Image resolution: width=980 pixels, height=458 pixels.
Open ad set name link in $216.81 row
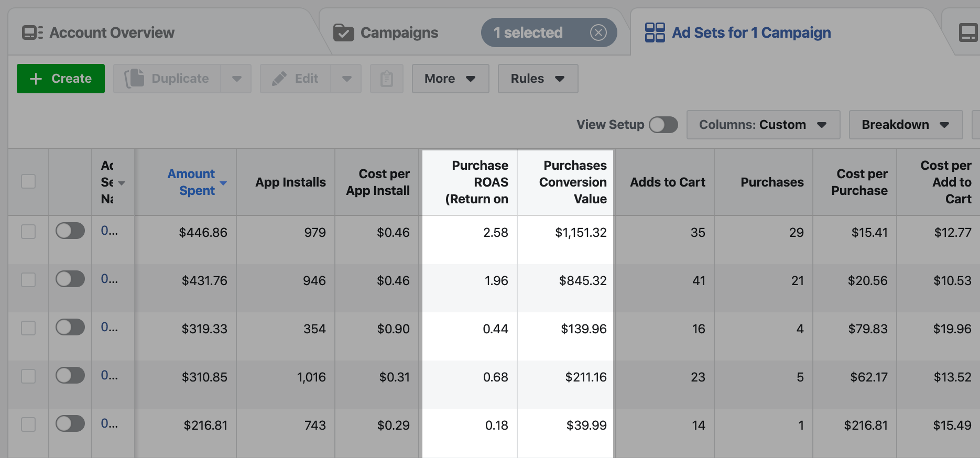109,423
